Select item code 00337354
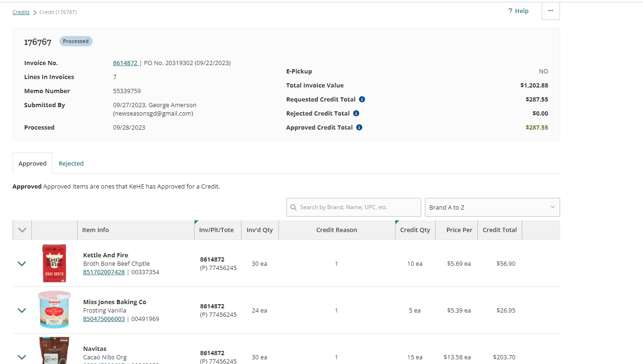The image size is (643, 364). tap(145, 272)
